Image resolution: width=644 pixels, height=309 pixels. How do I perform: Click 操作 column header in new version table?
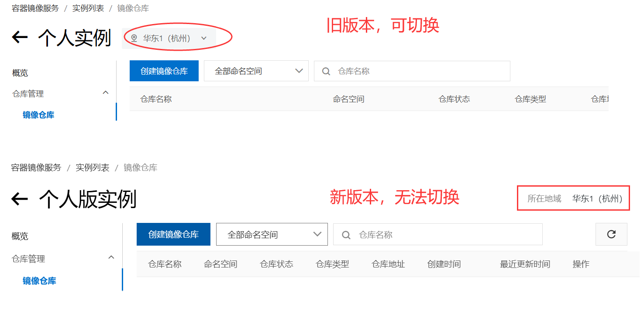[x=581, y=264]
